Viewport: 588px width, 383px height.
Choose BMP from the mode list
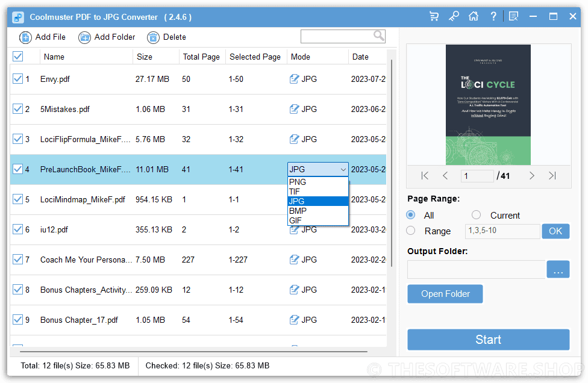pos(317,211)
